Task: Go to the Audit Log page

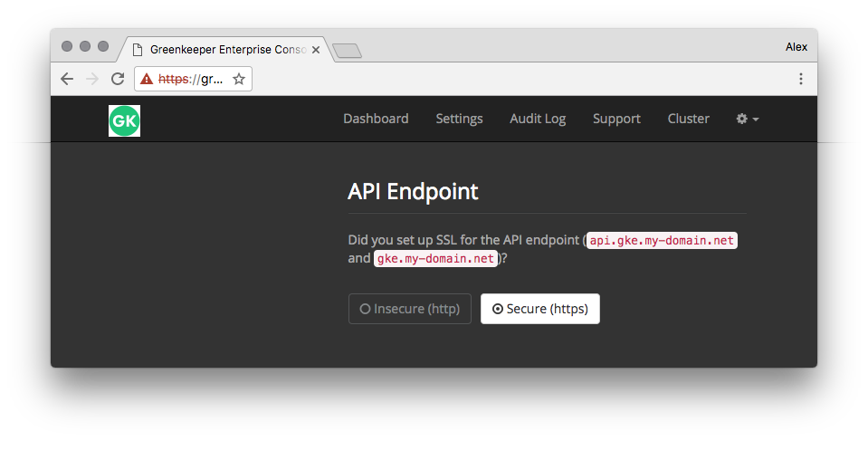Action: [538, 119]
